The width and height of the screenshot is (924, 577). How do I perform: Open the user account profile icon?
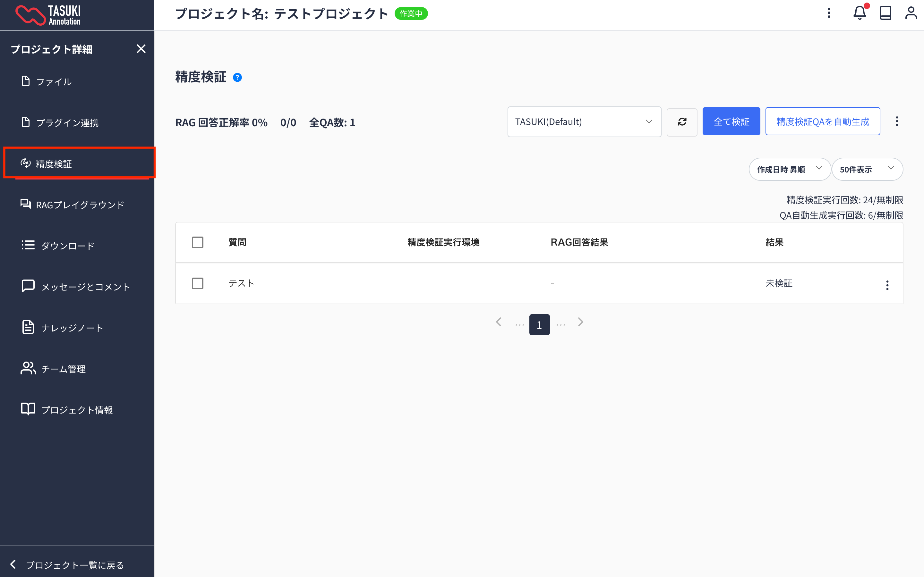tap(911, 13)
